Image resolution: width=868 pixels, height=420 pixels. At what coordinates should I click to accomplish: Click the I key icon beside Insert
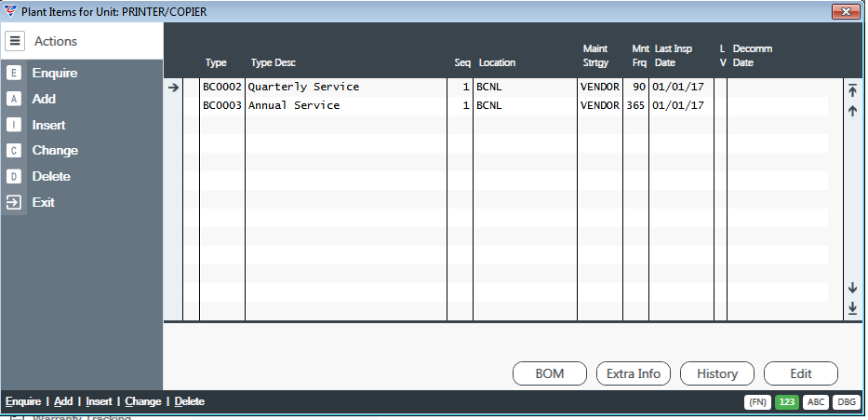point(14,125)
